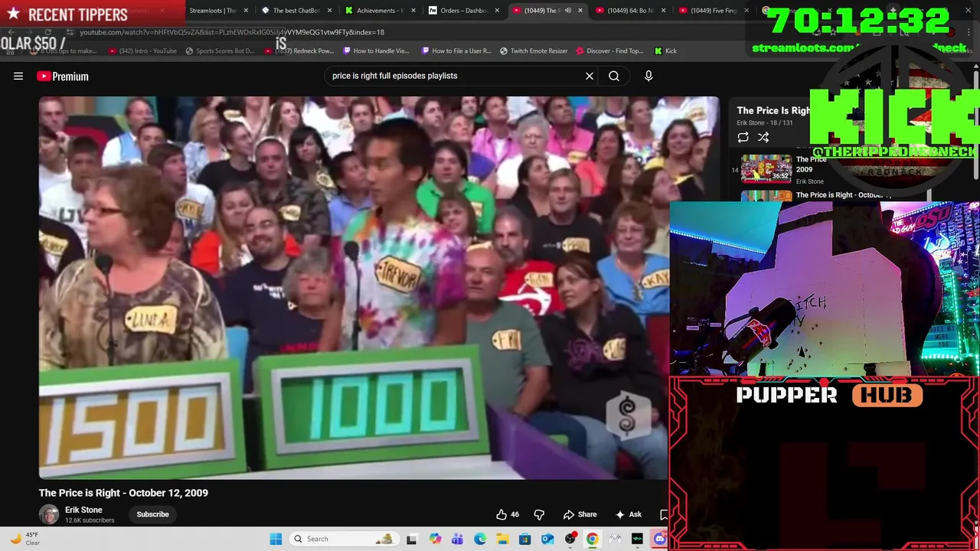
Task: Click the video title text "The Price is Right - October 12, 2009"
Action: (123, 493)
